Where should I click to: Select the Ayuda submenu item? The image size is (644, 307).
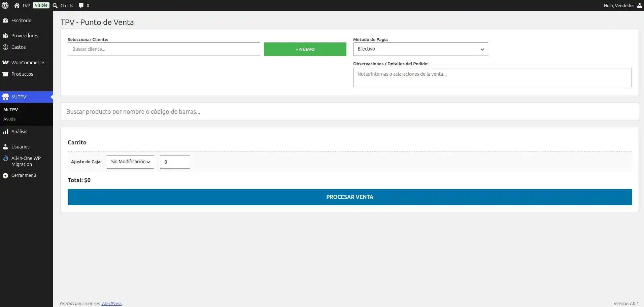9,119
